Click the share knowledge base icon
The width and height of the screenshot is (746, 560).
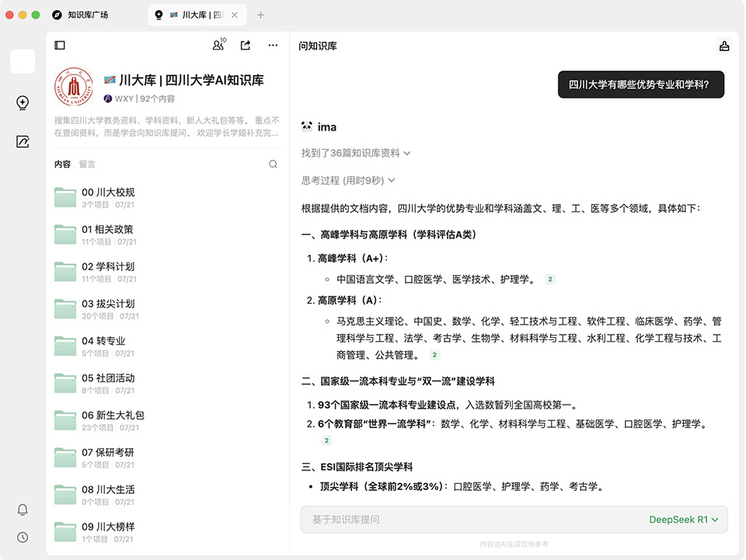coord(246,46)
